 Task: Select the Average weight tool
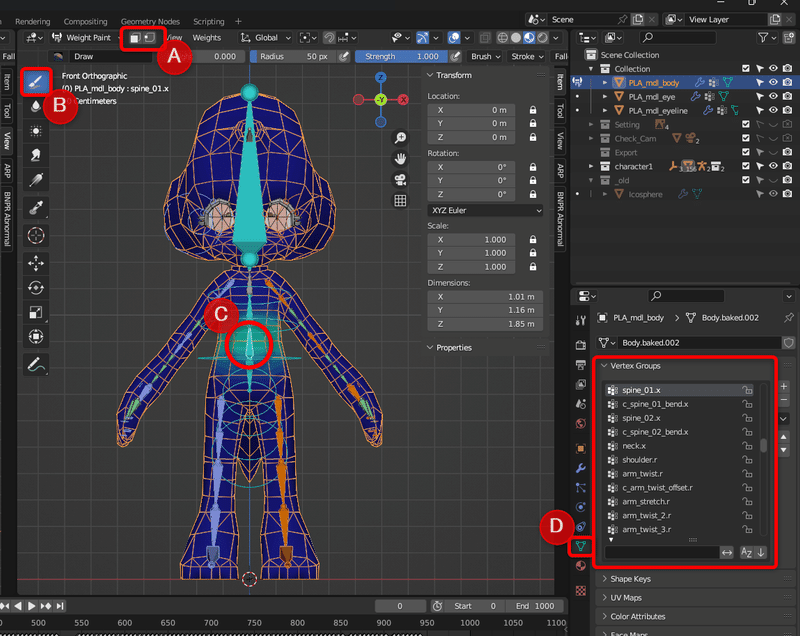(x=36, y=131)
